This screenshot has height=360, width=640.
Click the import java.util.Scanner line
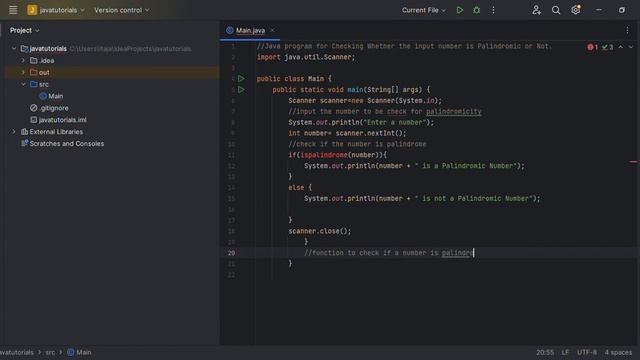tap(306, 57)
